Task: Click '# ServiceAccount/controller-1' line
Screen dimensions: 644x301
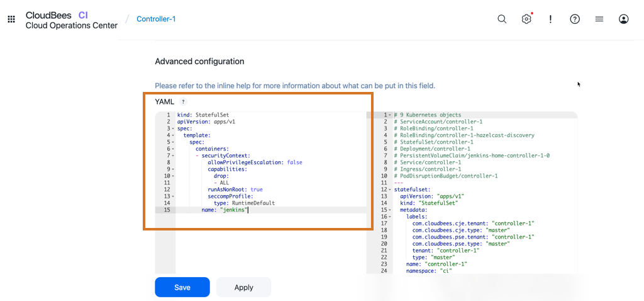Action: click(x=438, y=122)
